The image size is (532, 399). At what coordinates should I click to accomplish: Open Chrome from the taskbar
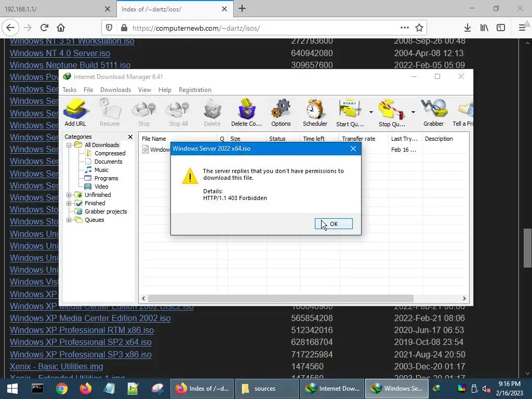click(x=62, y=389)
